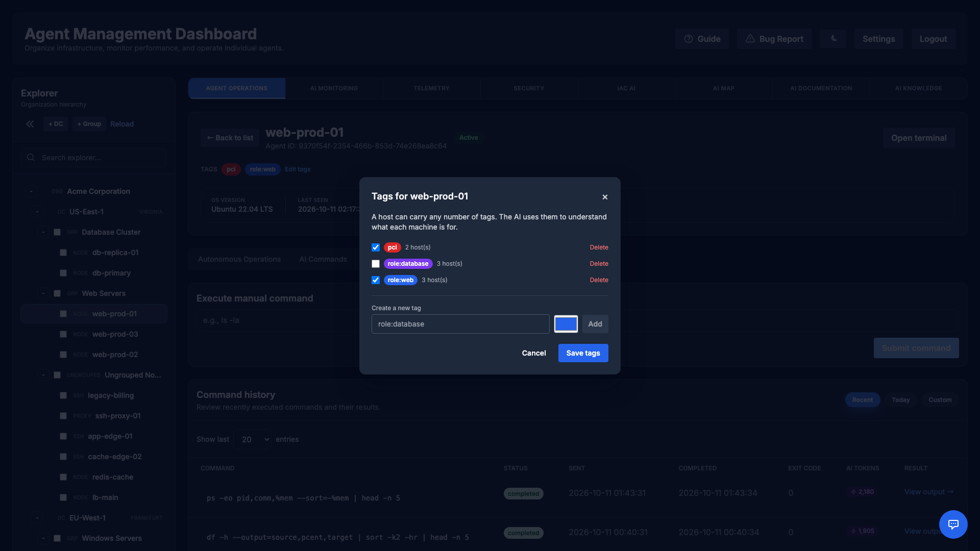Collapse the Acme Corporation tree node

click(31, 191)
